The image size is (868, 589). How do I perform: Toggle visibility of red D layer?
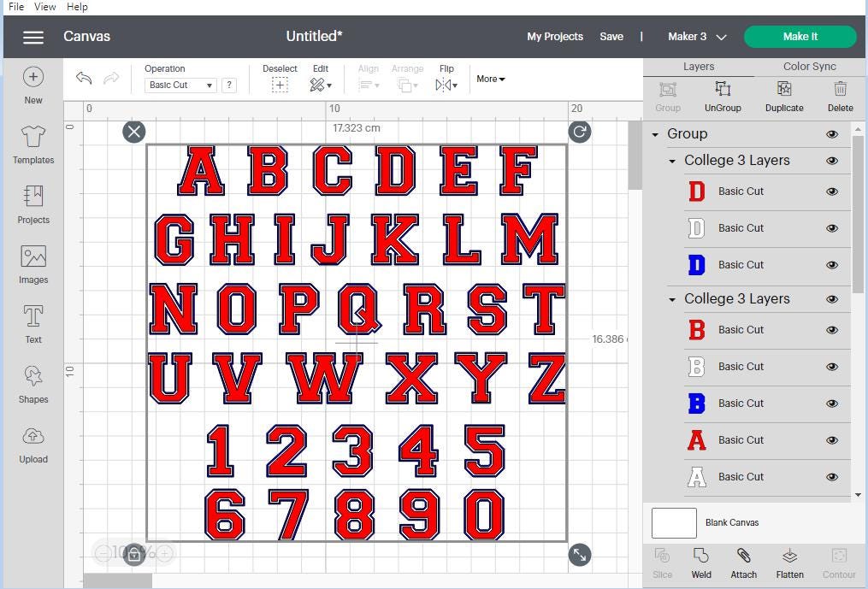click(832, 191)
